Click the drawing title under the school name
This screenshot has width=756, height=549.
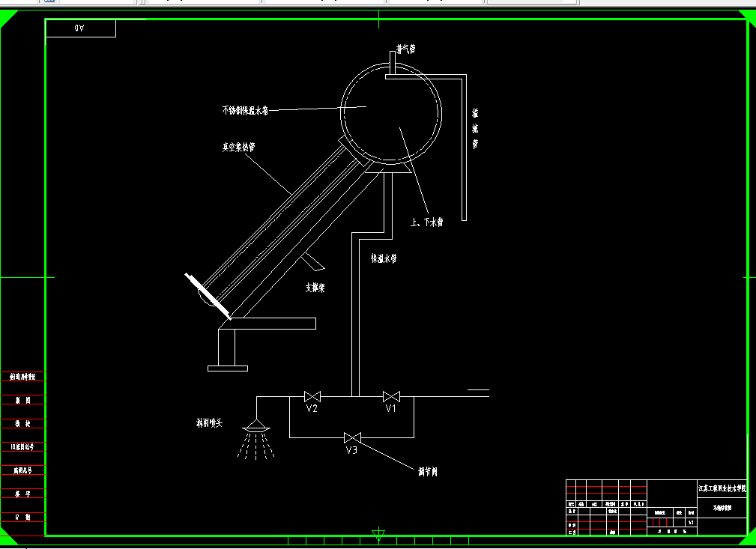[722, 508]
